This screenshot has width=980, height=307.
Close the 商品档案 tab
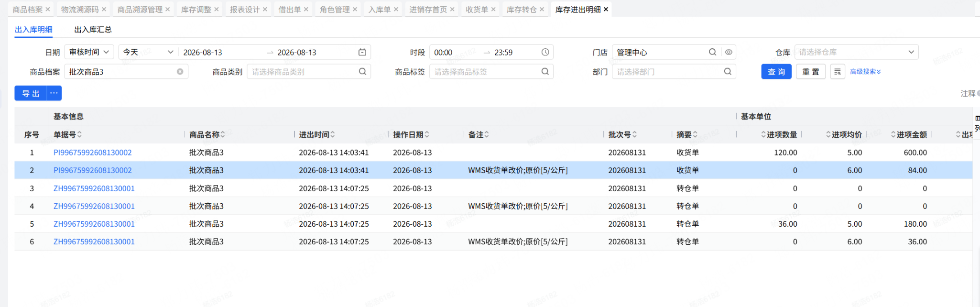click(48, 10)
